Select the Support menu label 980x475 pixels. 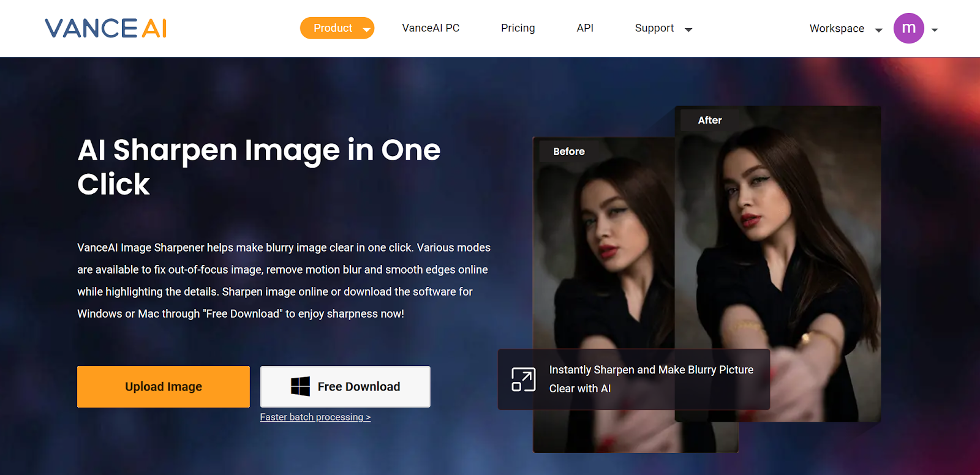654,28
